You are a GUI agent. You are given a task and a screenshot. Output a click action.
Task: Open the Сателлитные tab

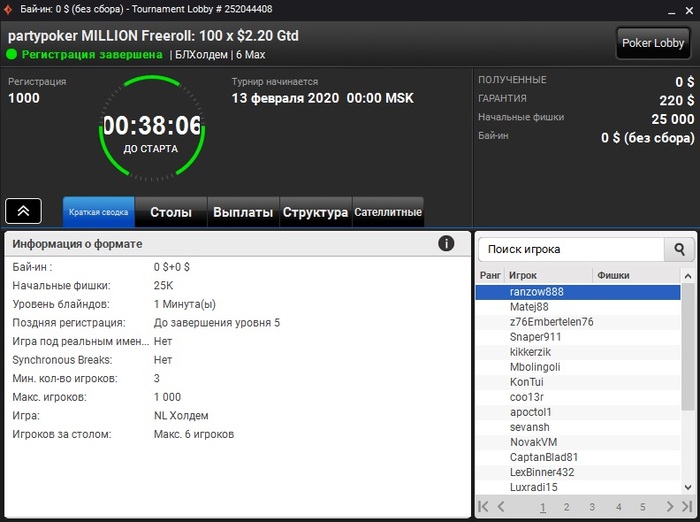click(x=388, y=212)
